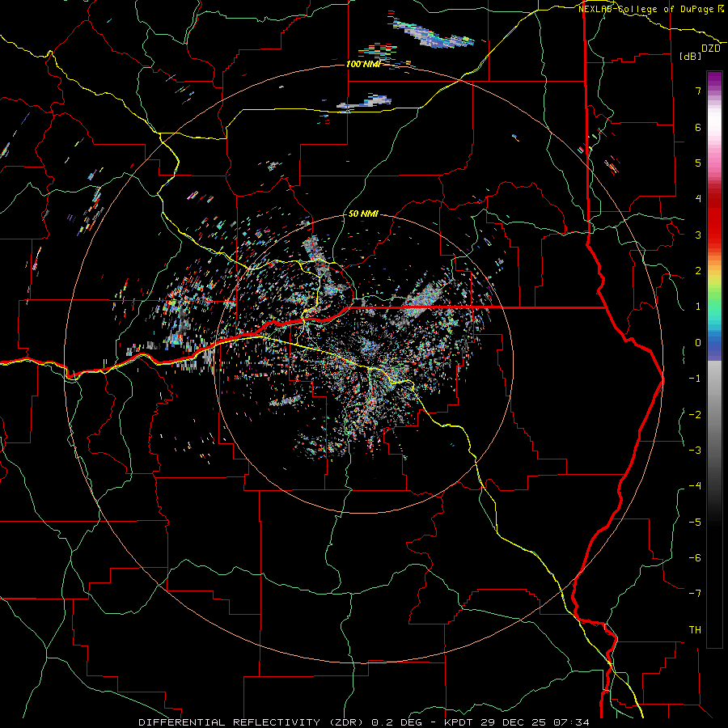The height and width of the screenshot is (728, 728).
Task: Click the "4" value on the color scale
Action: pos(698,199)
